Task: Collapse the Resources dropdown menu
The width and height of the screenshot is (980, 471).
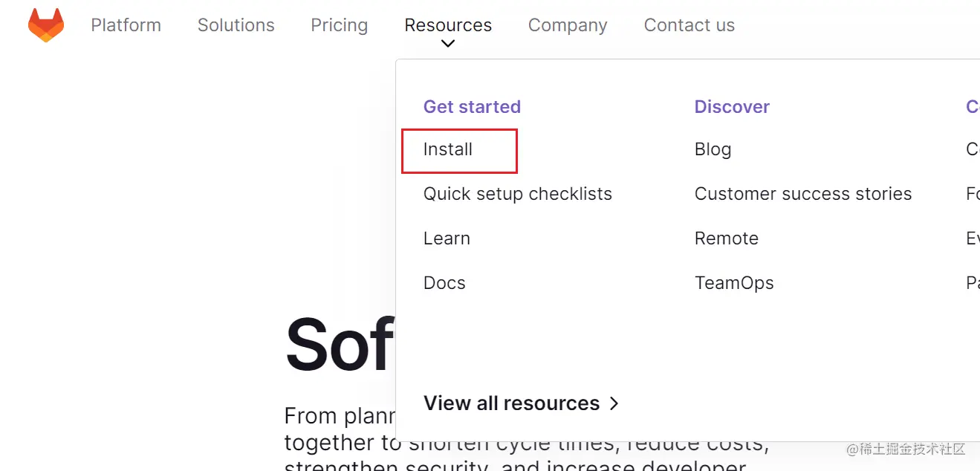Action: [x=447, y=25]
